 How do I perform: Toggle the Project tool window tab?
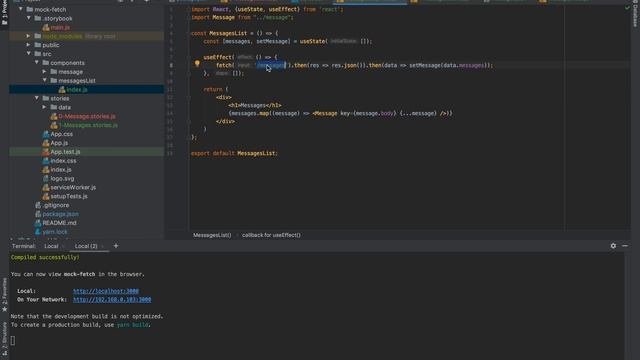point(4,13)
